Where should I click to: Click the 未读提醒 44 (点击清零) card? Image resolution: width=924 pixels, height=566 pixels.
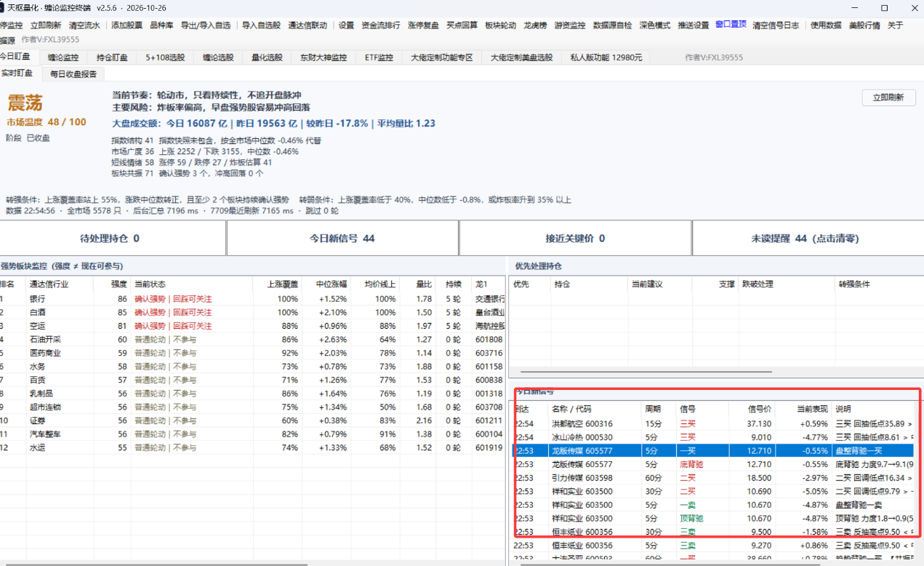pyautogui.click(x=808, y=238)
